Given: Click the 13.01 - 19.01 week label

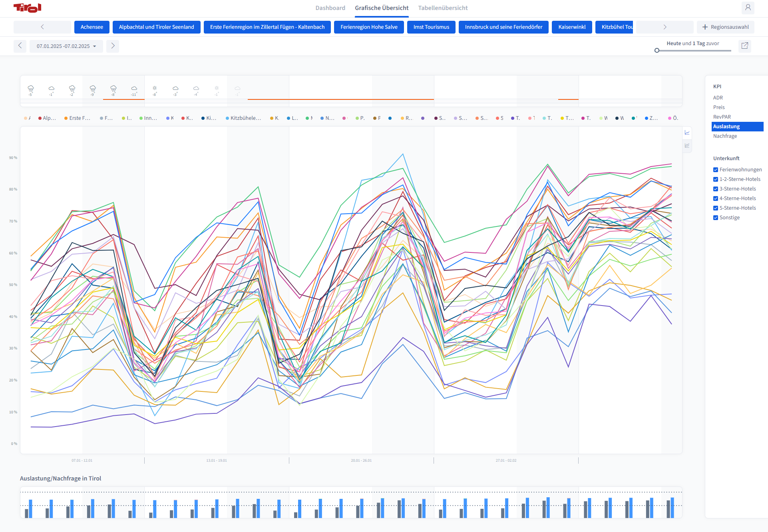Looking at the screenshot, I should click(217, 461).
